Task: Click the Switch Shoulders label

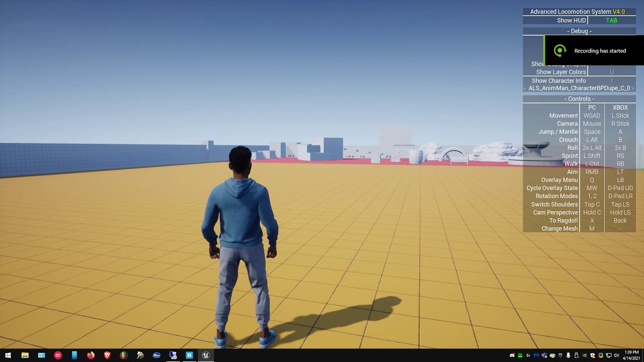Action: pyautogui.click(x=554, y=205)
